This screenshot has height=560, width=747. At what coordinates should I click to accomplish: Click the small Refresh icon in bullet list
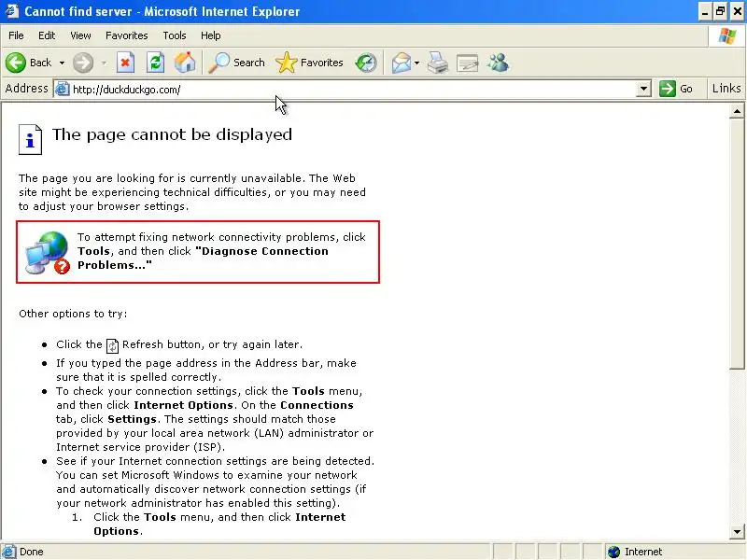coord(112,345)
